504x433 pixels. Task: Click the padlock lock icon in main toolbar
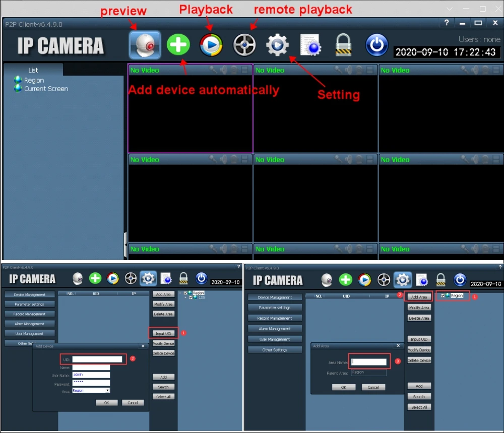click(343, 45)
